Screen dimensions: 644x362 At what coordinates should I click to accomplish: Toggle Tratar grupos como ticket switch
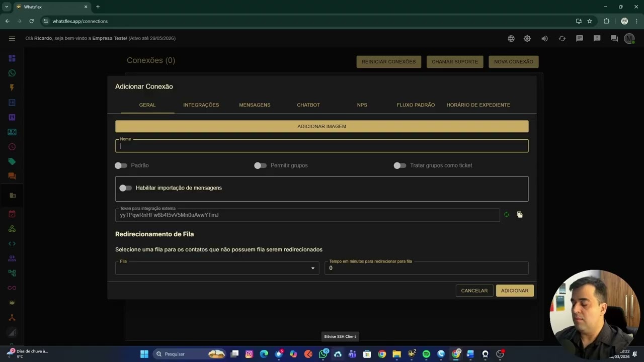(x=400, y=165)
